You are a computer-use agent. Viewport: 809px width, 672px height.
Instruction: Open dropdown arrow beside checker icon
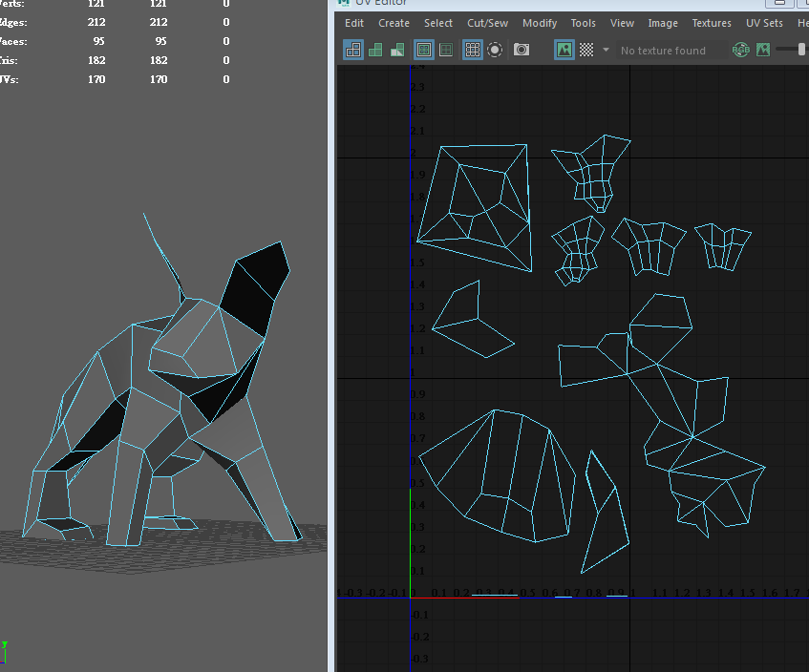606,50
